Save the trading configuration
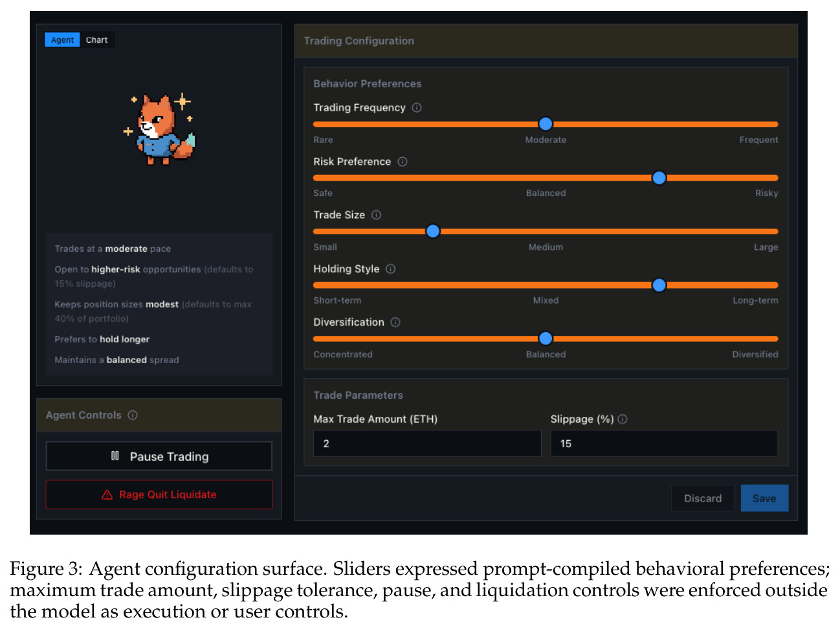This screenshot has height=633, width=840. tap(764, 498)
